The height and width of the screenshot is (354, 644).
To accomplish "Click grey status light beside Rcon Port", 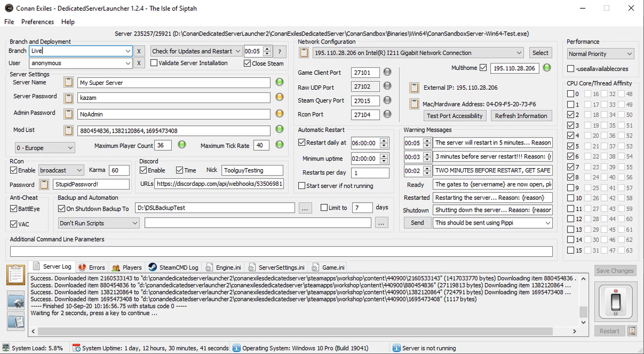I will coord(387,114).
